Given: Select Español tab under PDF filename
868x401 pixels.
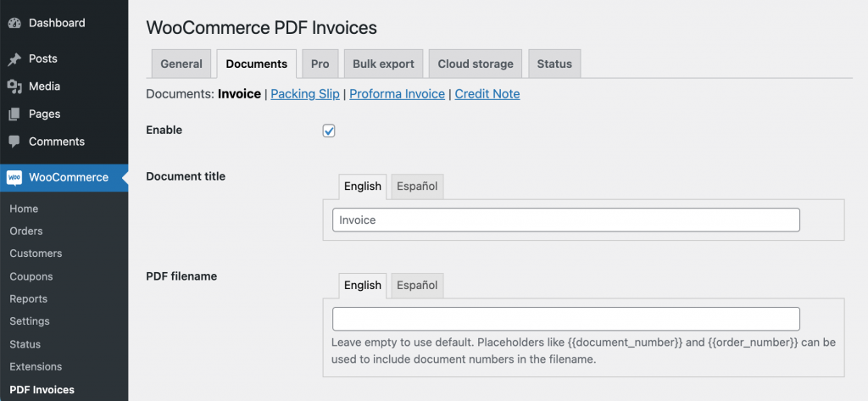Looking at the screenshot, I should tap(417, 286).
